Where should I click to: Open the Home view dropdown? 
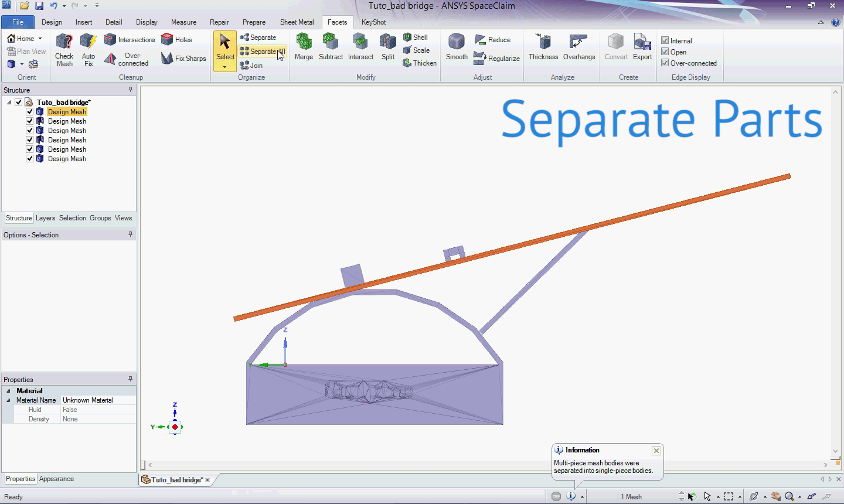(40, 39)
